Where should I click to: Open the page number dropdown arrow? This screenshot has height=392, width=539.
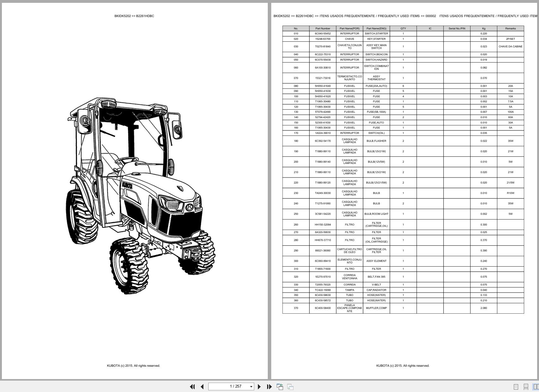251,387
